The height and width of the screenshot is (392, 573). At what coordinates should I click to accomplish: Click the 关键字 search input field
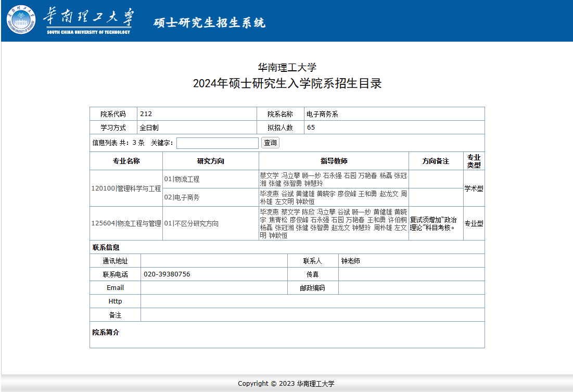click(x=218, y=143)
